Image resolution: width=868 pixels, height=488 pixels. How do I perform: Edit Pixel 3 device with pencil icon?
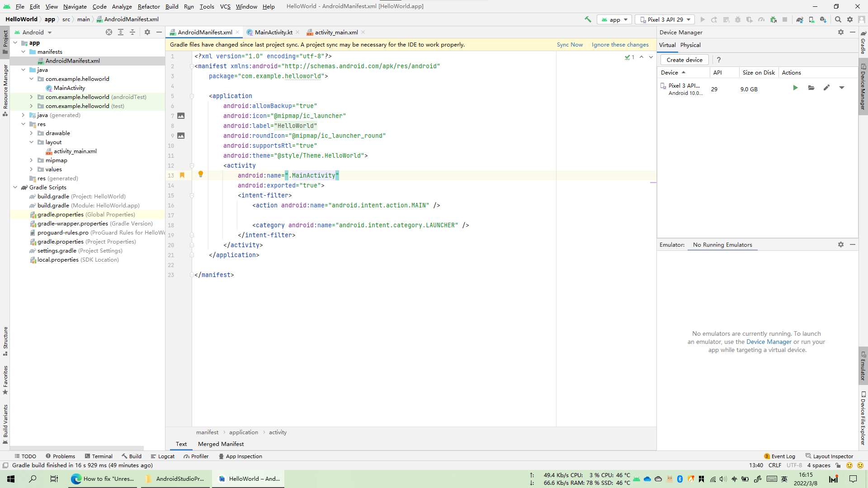click(x=826, y=88)
